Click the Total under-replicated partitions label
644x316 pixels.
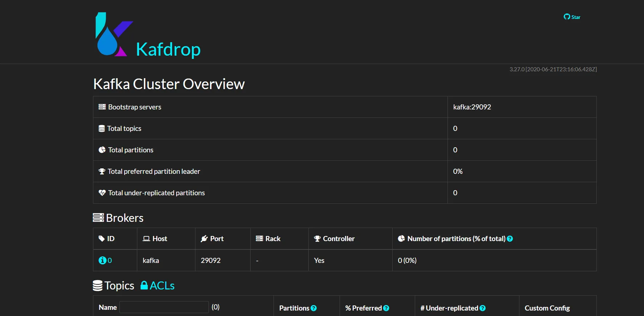(x=157, y=193)
